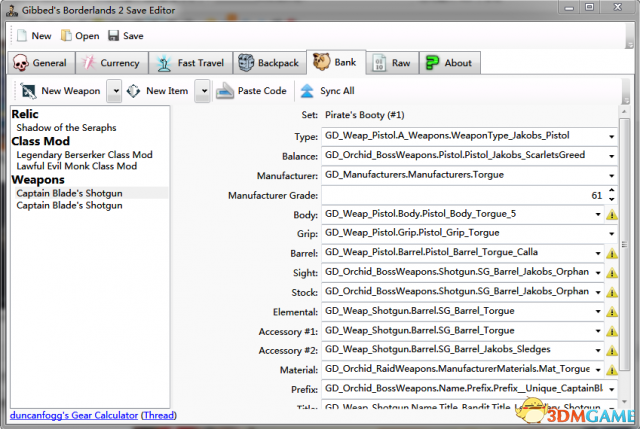The height and width of the screenshot is (429, 640).
Task: Click the Sync All button label
Action: click(337, 91)
